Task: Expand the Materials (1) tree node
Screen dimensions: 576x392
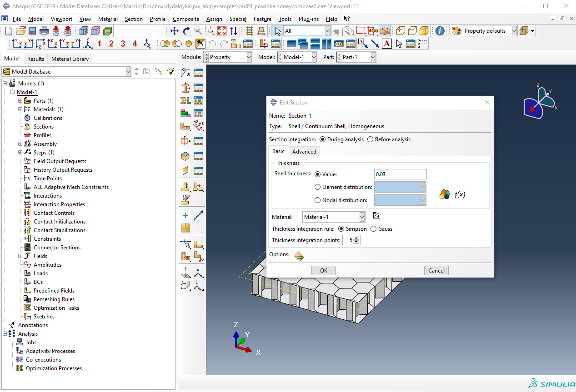Action: [20, 109]
